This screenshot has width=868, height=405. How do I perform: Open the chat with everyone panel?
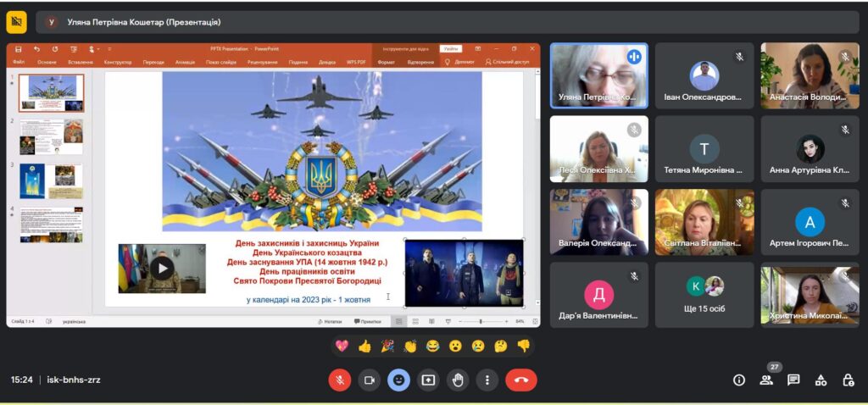pos(793,380)
